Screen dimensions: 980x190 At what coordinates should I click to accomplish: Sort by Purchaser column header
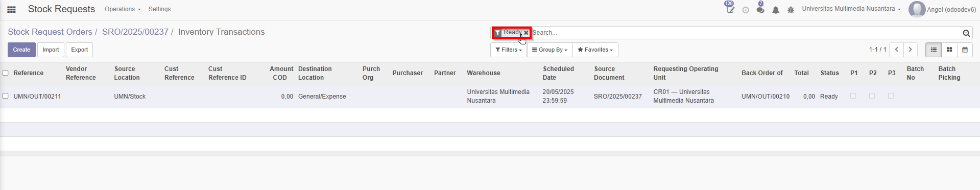[x=408, y=73]
